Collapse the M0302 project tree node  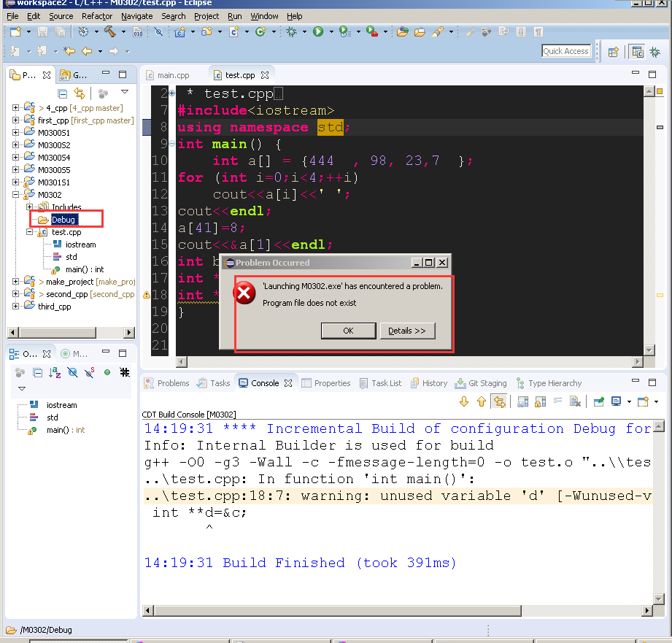click(x=16, y=195)
